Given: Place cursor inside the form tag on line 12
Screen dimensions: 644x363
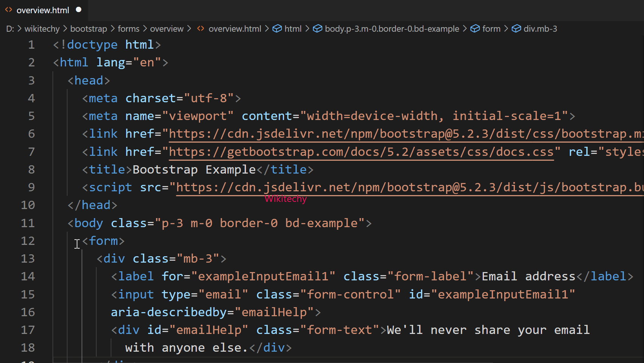Looking at the screenshot, I should 103,241.
